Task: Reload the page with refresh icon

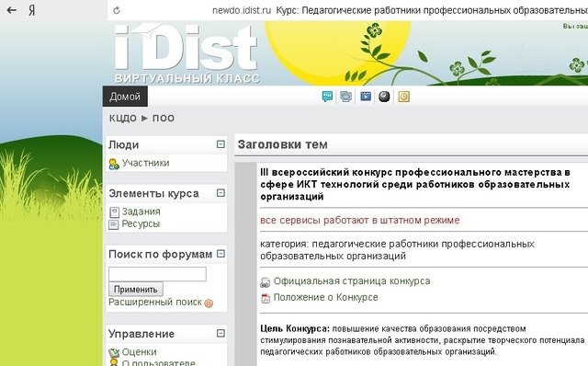Action: [x=117, y=10]
